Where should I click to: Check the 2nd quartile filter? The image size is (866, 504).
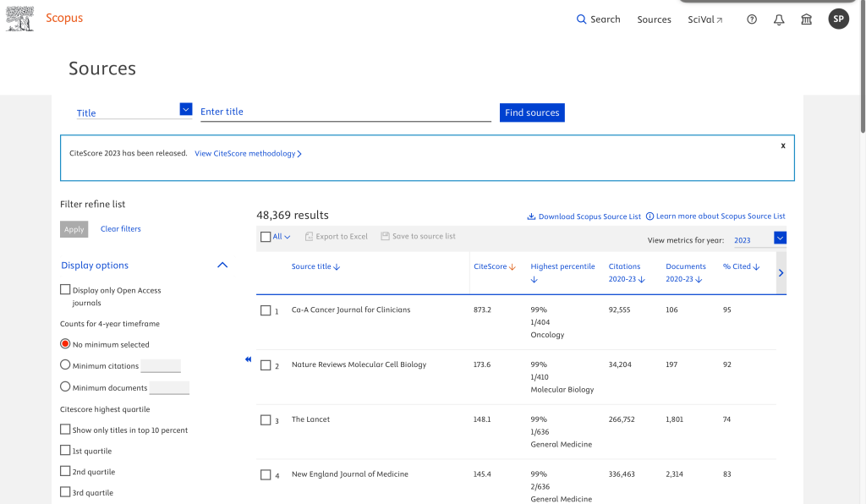point(65,471)
